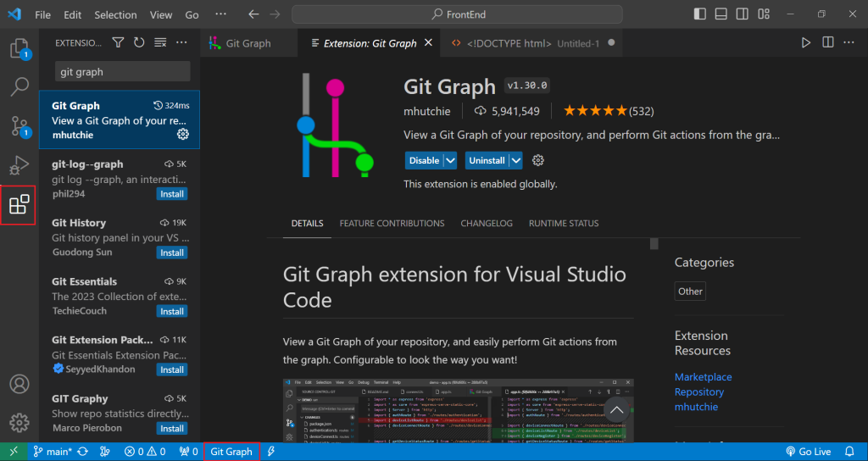
Task: Open the Search view in activity bar
Action: tap(19, 87)
